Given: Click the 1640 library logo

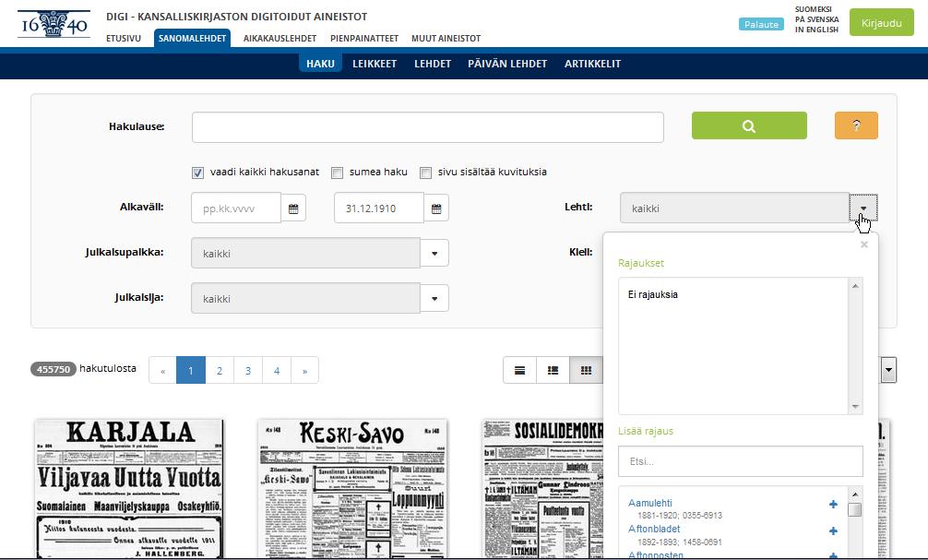Looking at the screenshot, I should [x=54, y=24].
